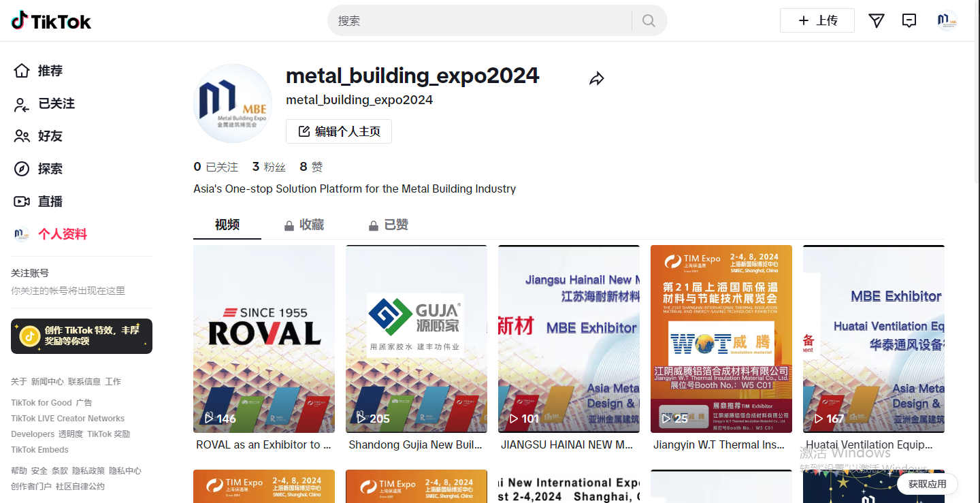This screenshot has width=980, height=503.
Task: Open the Jiangsu Hainai video thumbnail
Action: (x=569, y=339)
